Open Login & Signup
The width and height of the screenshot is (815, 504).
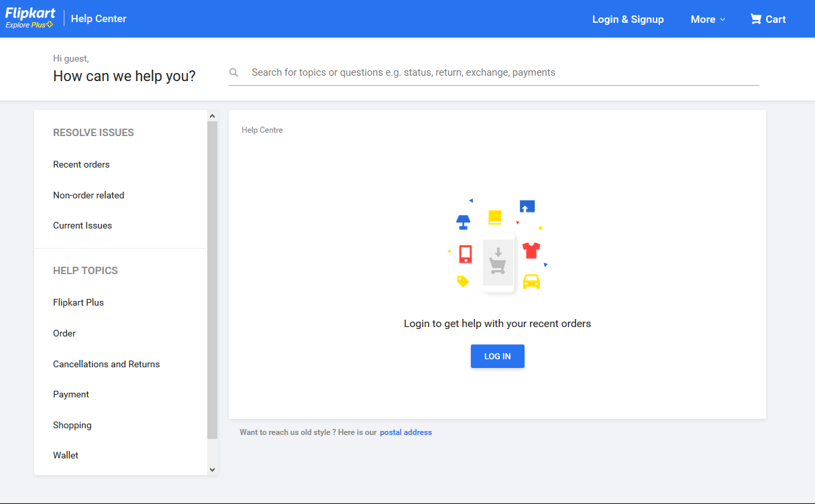pos(628,19)
